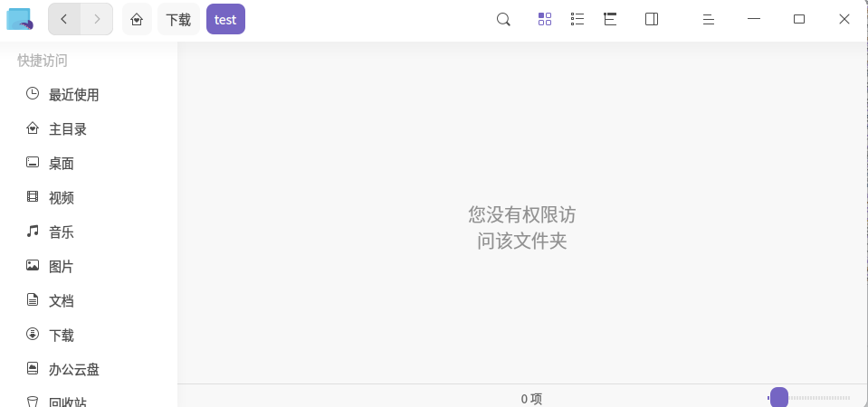Click the zoom slider track
This screenshot has width=868, height=407.
click(809, 398)
